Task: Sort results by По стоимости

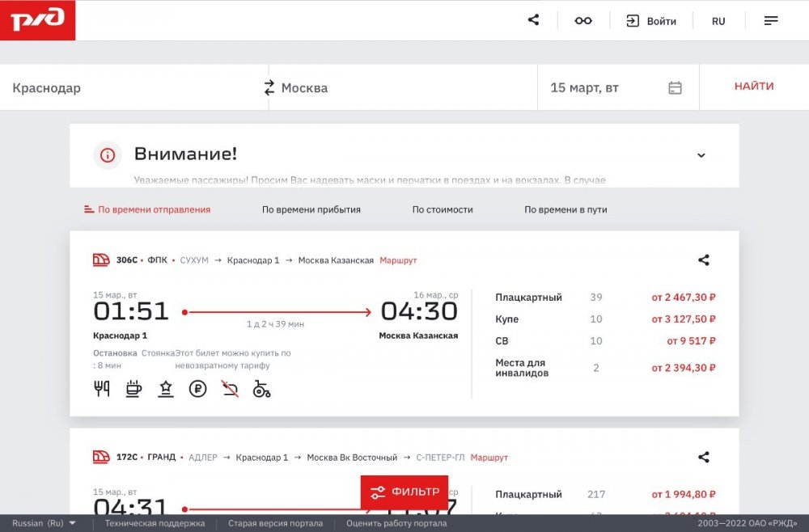Action: click(x=442, y=209)
